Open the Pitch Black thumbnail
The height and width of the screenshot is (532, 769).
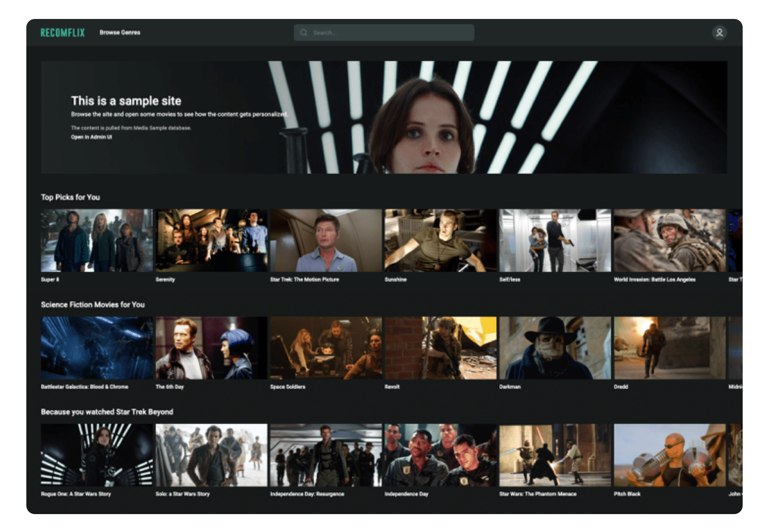(x=669, y=455)
